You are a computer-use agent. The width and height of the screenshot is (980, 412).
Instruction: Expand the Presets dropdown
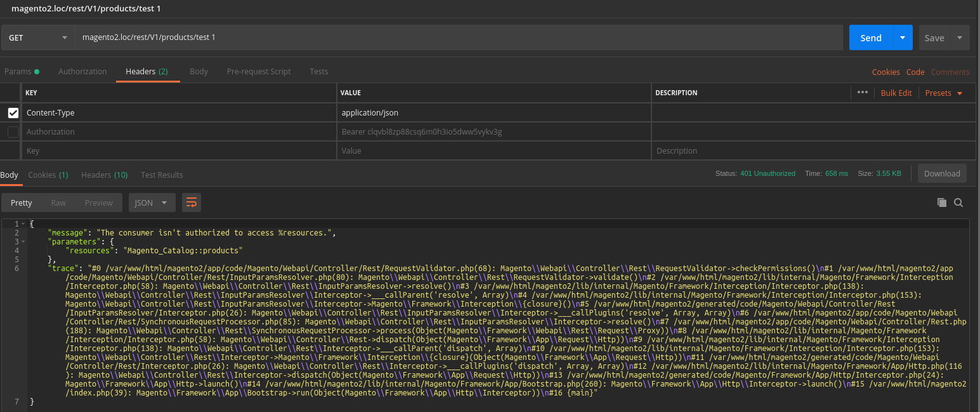point(944,93)
